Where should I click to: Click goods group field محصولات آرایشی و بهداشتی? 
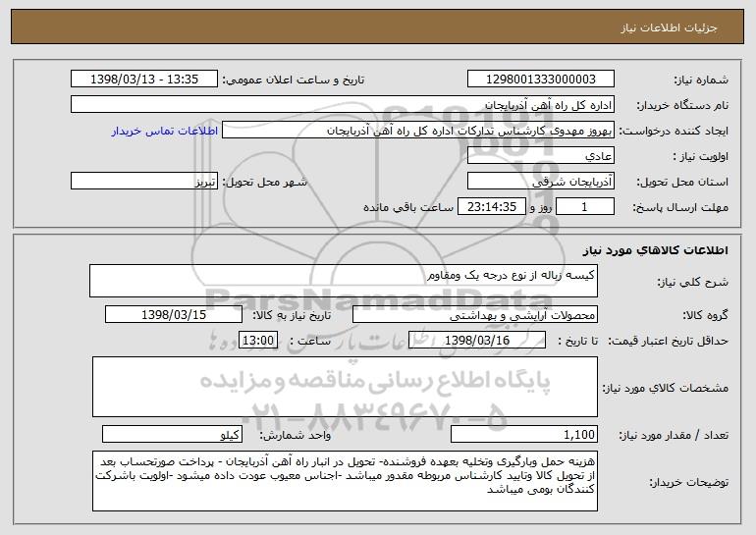pos(475,315)
